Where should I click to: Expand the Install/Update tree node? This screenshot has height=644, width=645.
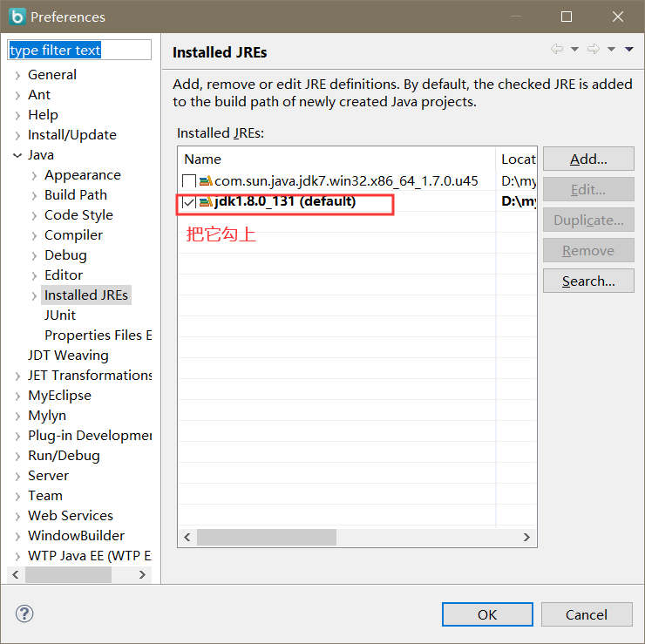pos(17,135)
